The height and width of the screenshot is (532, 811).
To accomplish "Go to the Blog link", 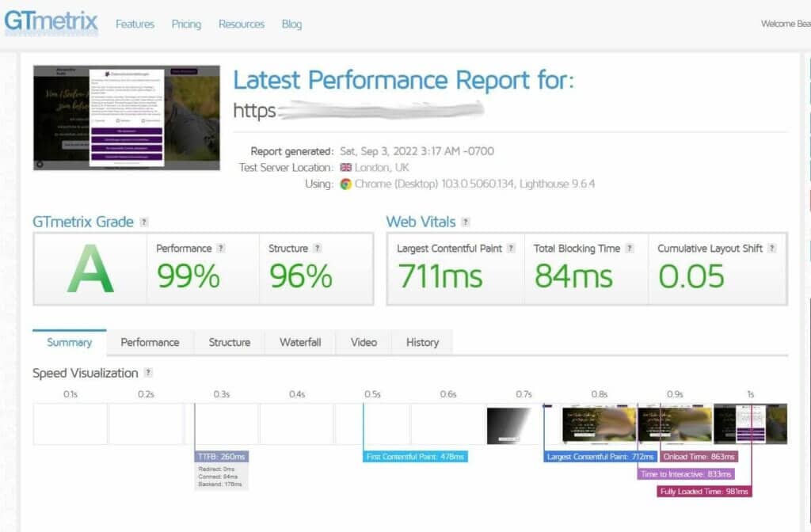I will click(291, 25).
